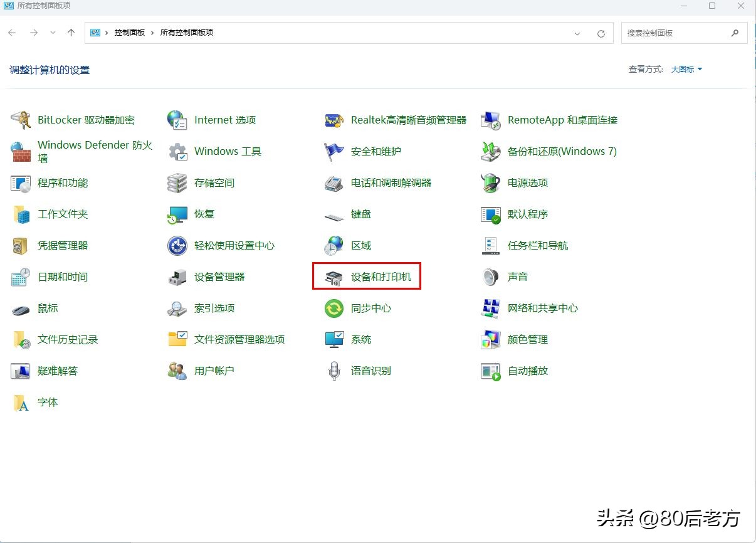This screenshot has height=543, width=756.
Task: Open the 文件资源管理器选项 icon
Action: 177,339
